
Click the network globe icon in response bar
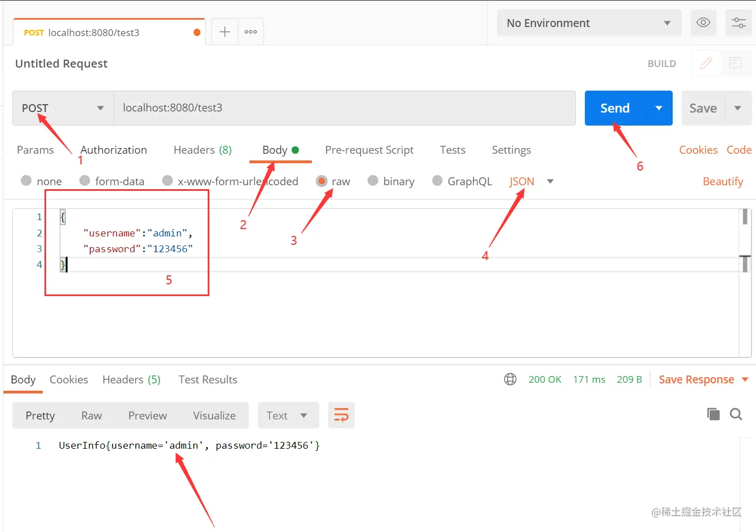pos(510,379)
